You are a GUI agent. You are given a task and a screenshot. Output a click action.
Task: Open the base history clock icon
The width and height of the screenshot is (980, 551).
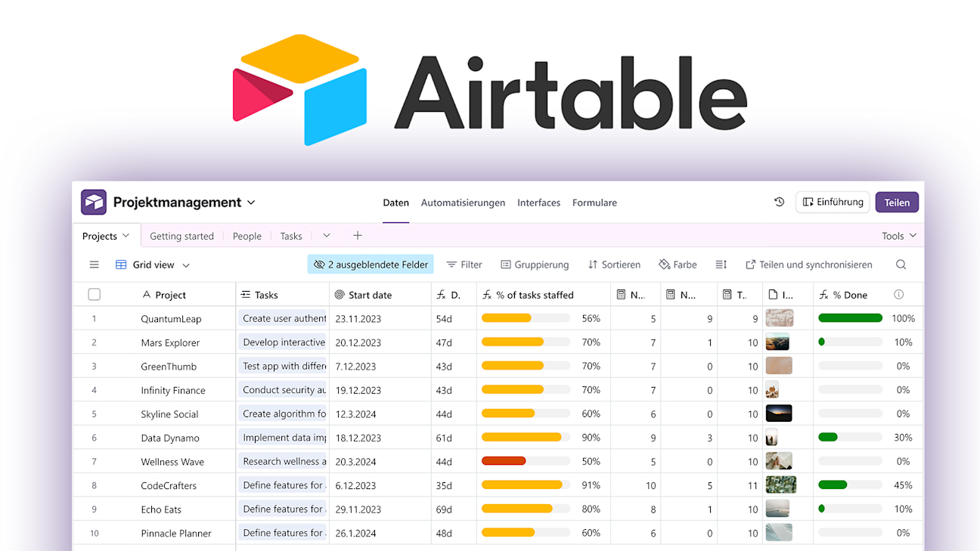780,202
